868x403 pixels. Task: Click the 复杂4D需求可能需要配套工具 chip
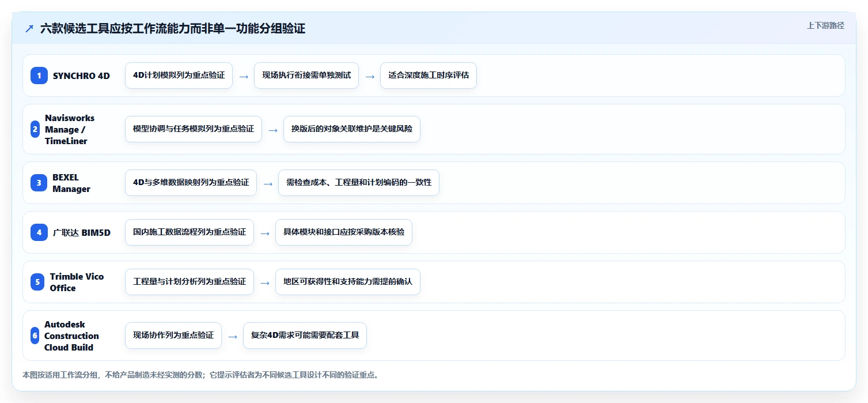pos(305,336)
